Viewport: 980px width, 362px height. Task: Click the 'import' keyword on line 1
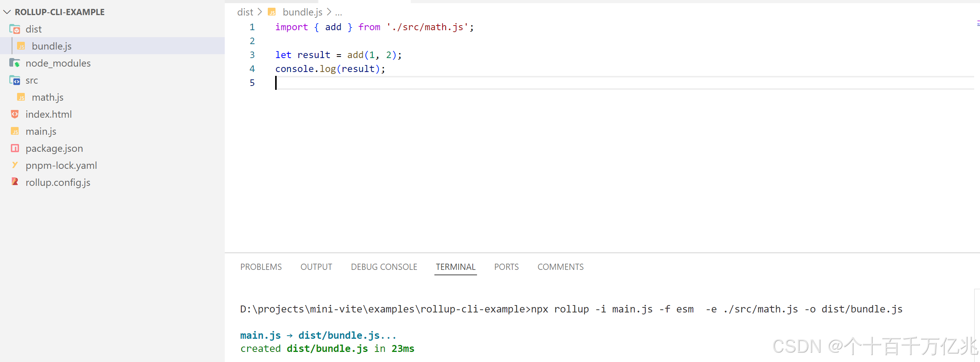coord(291,27)
